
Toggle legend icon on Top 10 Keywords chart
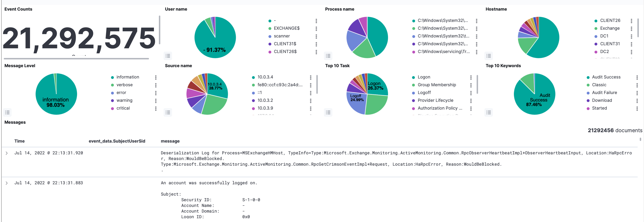click(x=488, y=112)
